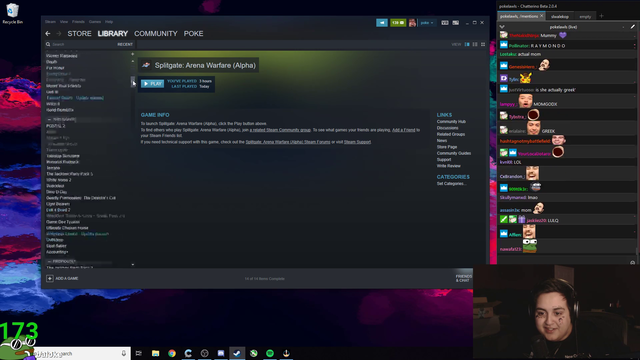Open the Steam menu
Image resolution: width=640 pixels, height=360 pixels.
click(50, 22)
